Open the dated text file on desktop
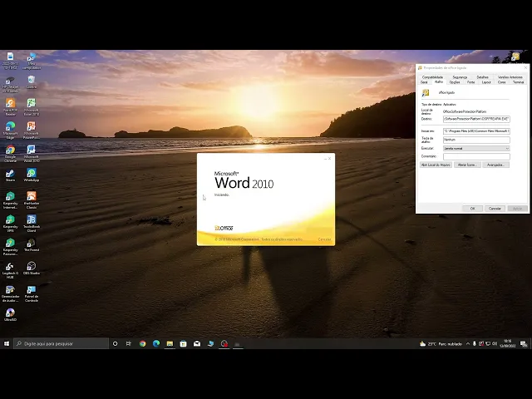Viewport: 532px width, 399px height. point(10,61)
